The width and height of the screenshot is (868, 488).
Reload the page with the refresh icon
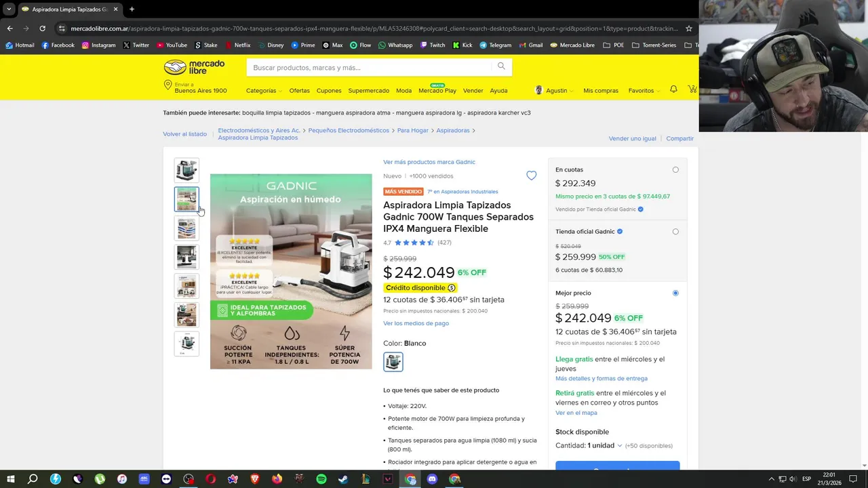click(42, 28)
